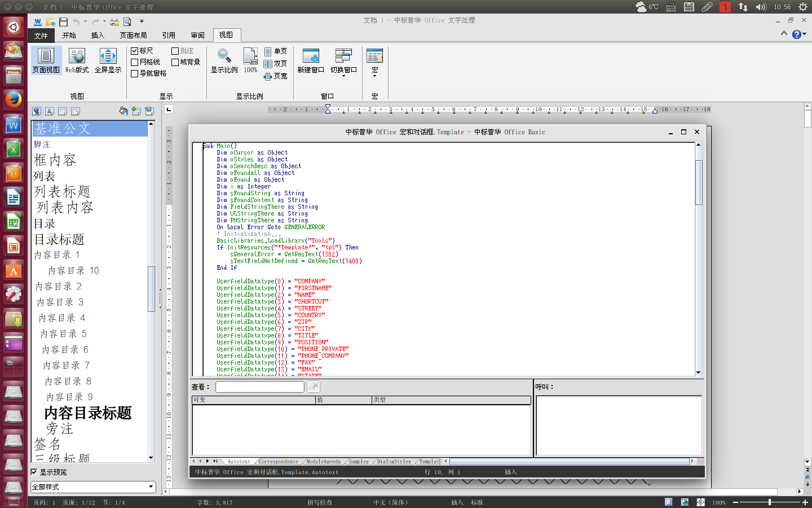Select Page View mode icon
Viewport: 812px width, 508px height.
pyautogui.click(x=46, y=56)
